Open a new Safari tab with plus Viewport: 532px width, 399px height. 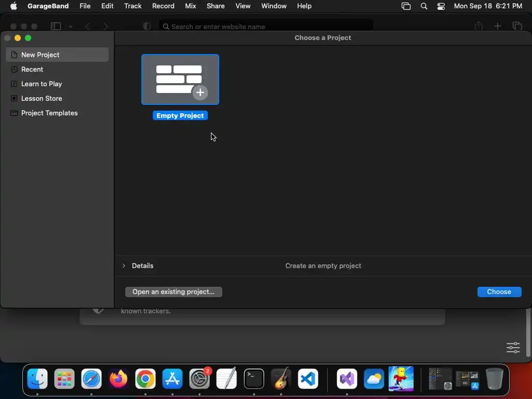(x=497, y=26)
